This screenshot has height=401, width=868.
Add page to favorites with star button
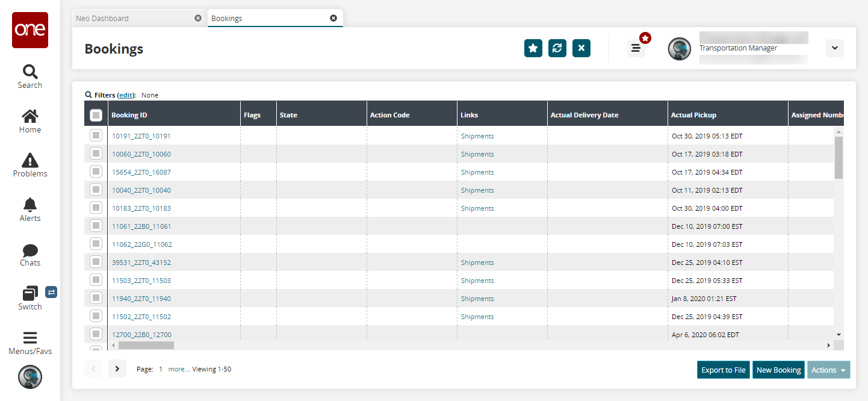[533, 48]
